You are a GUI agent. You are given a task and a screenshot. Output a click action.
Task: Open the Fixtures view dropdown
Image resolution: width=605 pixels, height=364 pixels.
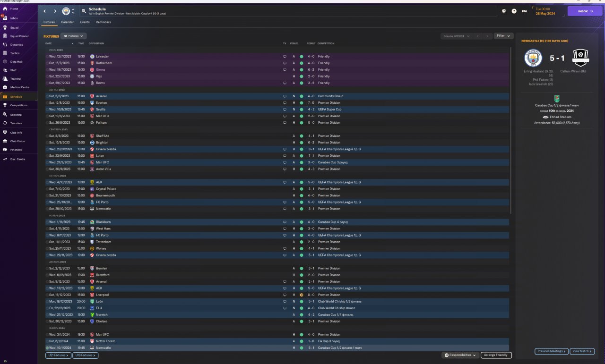click(74, 36)
